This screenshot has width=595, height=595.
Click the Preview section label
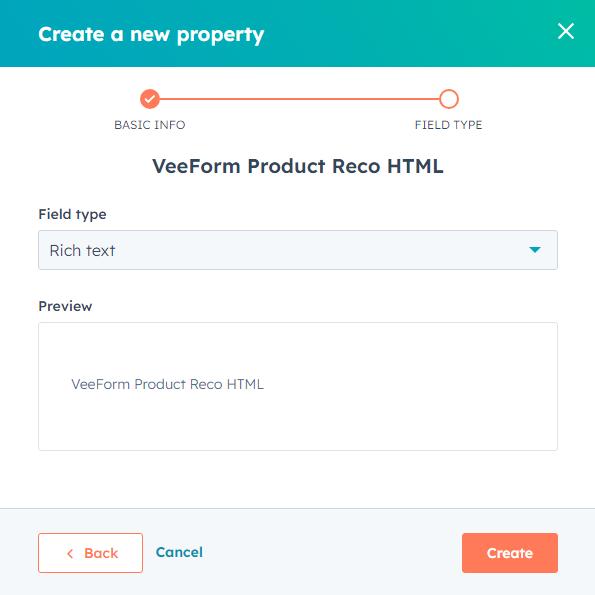coord(65,306)
